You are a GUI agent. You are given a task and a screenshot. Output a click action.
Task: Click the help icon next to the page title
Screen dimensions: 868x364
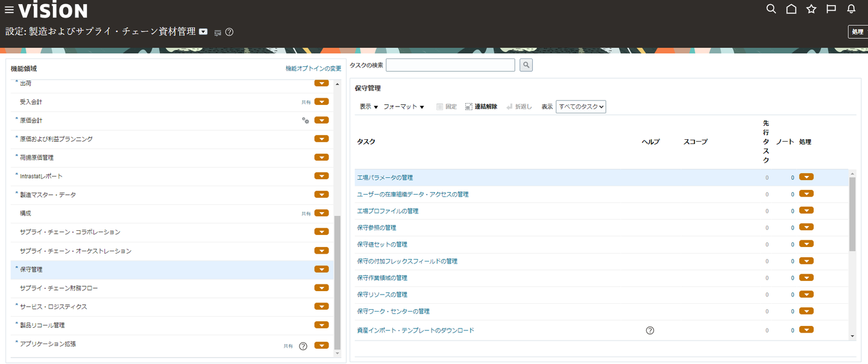pyautogui.click(x=229, y=32)
